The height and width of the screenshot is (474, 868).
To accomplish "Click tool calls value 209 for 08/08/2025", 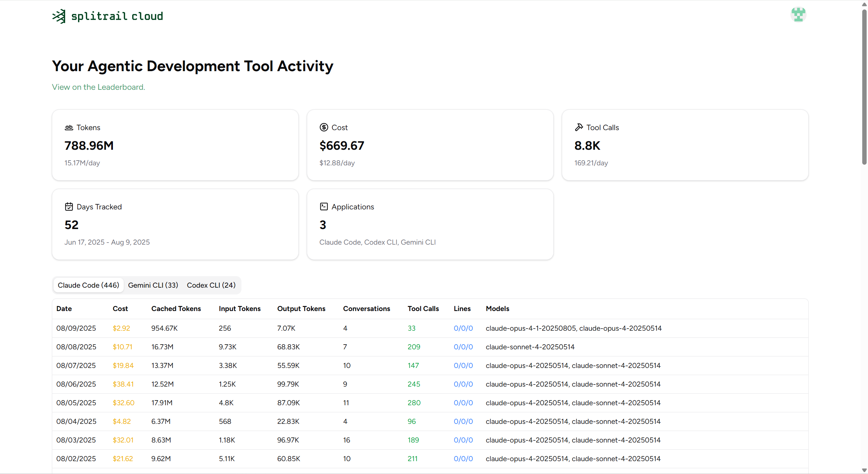I will [414, 347].
